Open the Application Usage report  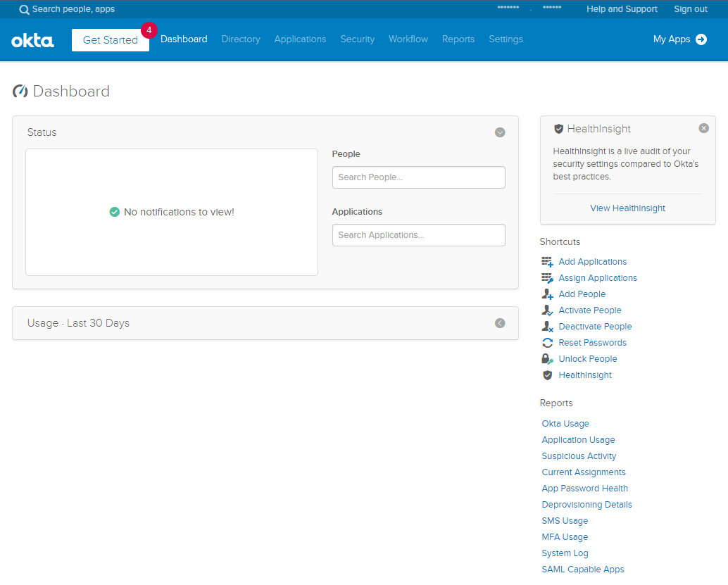click(578, 440)
